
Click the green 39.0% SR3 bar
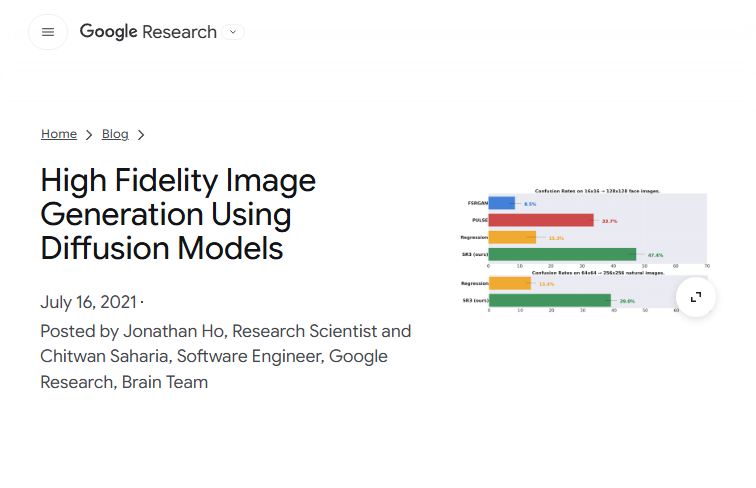pos(550,300)
